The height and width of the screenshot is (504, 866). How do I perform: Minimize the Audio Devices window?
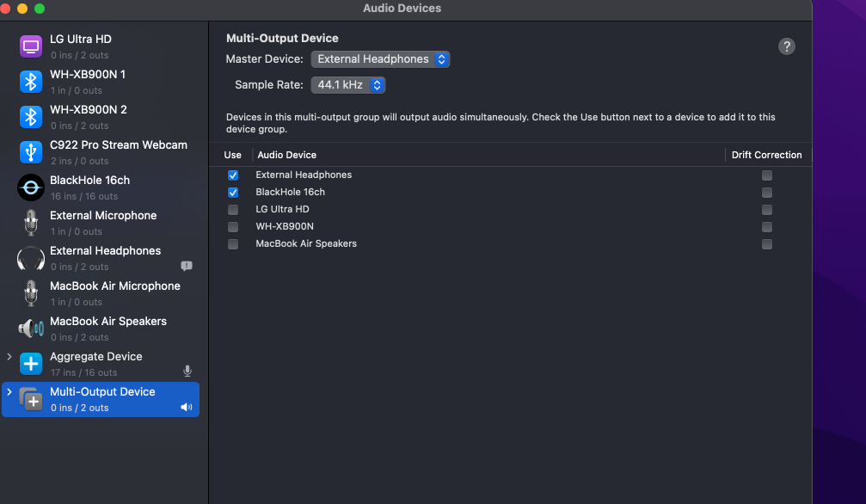(22, 9)
